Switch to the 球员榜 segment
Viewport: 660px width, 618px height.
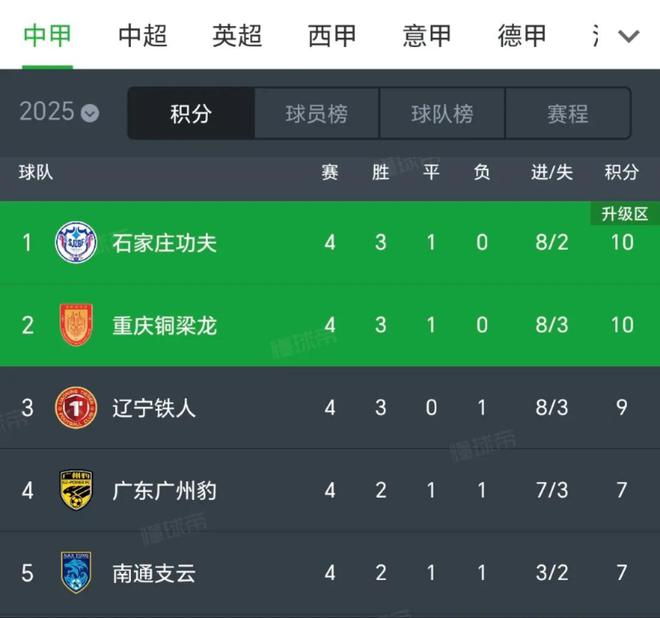tap(316, 113)
